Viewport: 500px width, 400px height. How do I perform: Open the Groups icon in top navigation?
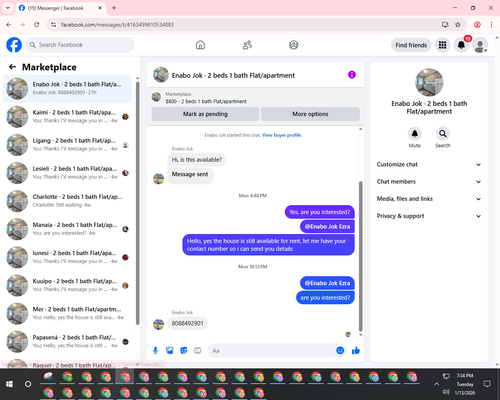(294, 45)
